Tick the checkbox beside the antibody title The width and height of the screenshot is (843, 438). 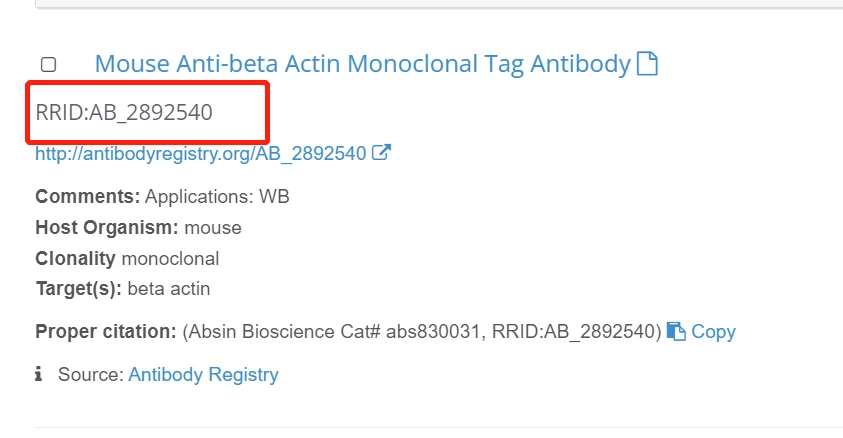[48, 65]
